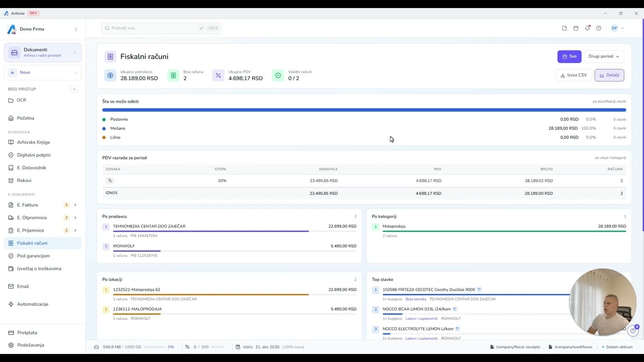The image size is (644, 362).
Task: Select location 1236111-MALOPRODAJA
Action: [x=229, y=313]
